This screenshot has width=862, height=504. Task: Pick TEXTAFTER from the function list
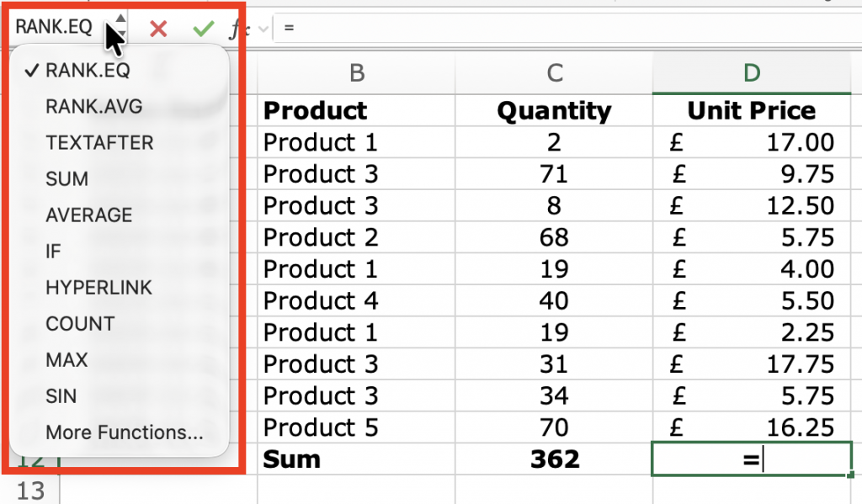[99, 143]
